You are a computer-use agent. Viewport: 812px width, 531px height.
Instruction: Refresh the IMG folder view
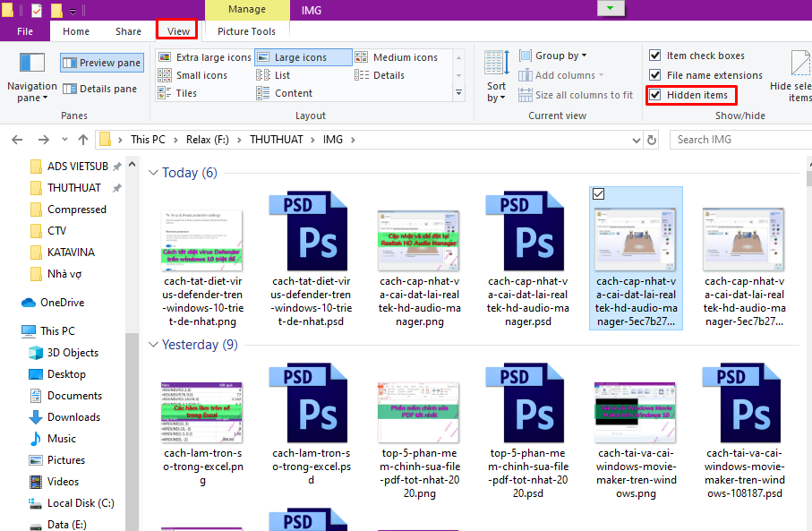(x=652, y=140)
